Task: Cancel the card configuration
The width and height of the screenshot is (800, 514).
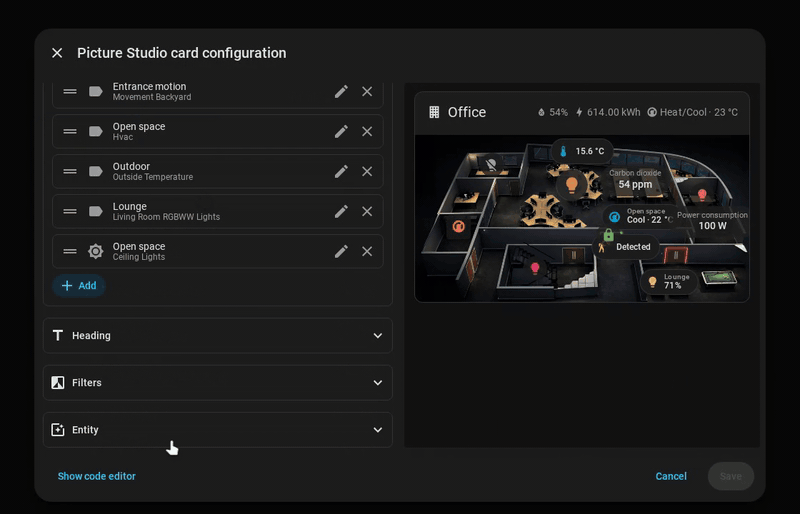Action: coord(671,476)
